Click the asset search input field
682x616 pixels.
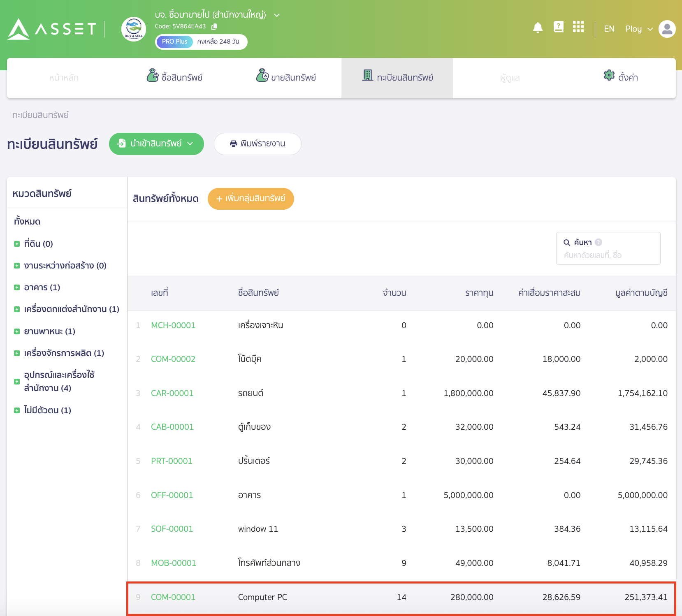point(608,255)
